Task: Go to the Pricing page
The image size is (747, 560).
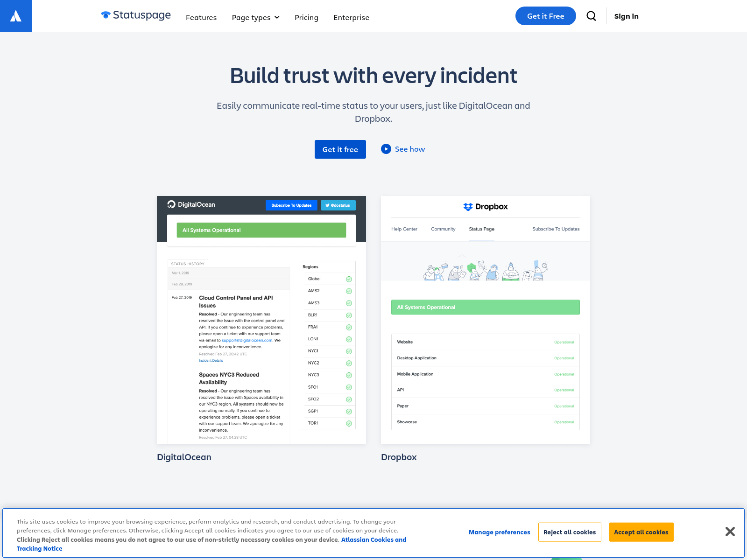Action: click(x=306, y=17)
